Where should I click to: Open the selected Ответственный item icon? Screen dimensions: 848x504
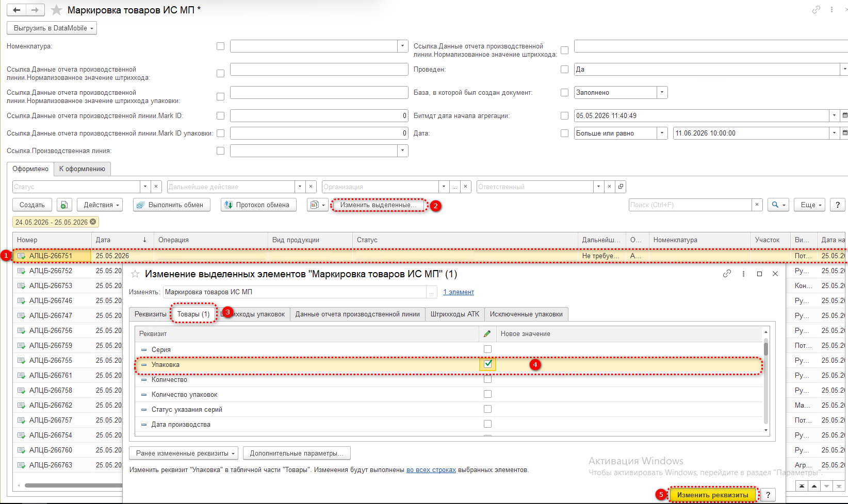click(621, 187)
